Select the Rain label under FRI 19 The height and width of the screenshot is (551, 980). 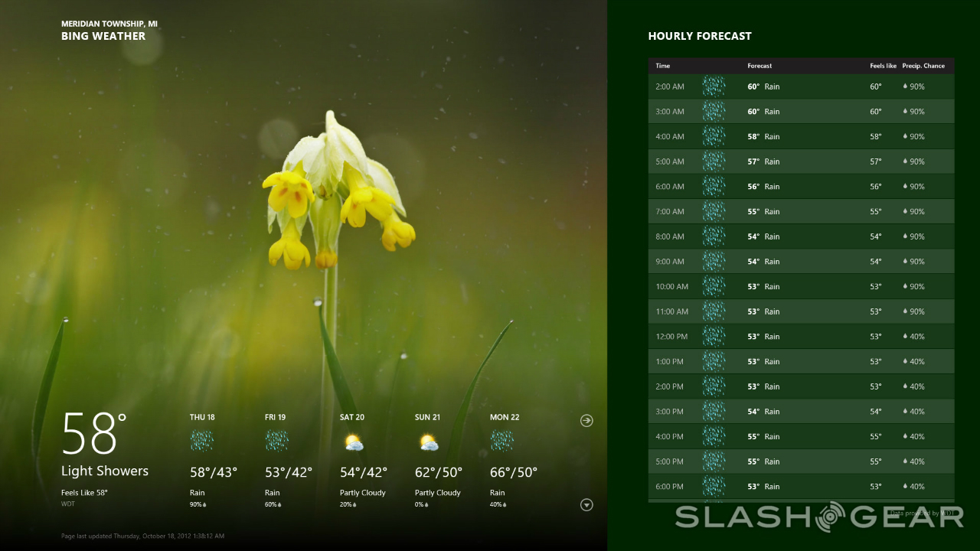pos(273,493)
